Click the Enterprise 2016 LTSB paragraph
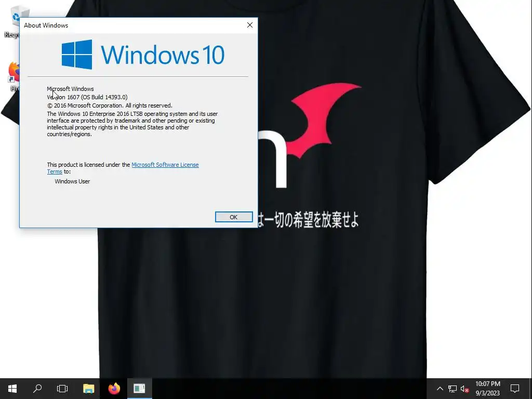The width and height of the screenshot is (532, 399). click(132, 124)
